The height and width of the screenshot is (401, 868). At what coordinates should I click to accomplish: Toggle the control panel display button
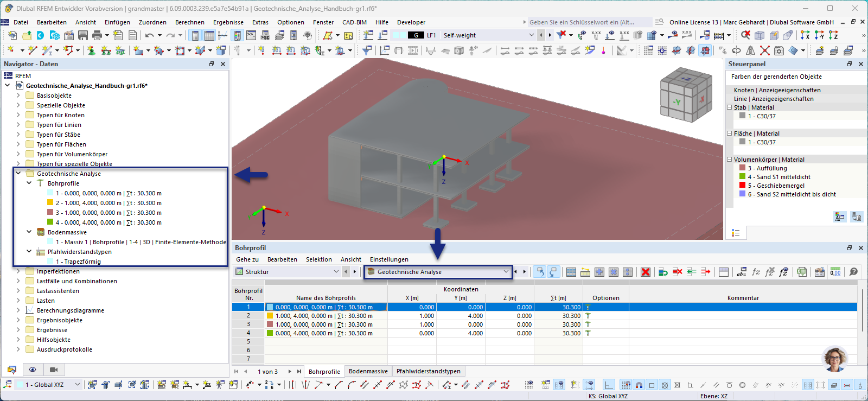[237, 35]
